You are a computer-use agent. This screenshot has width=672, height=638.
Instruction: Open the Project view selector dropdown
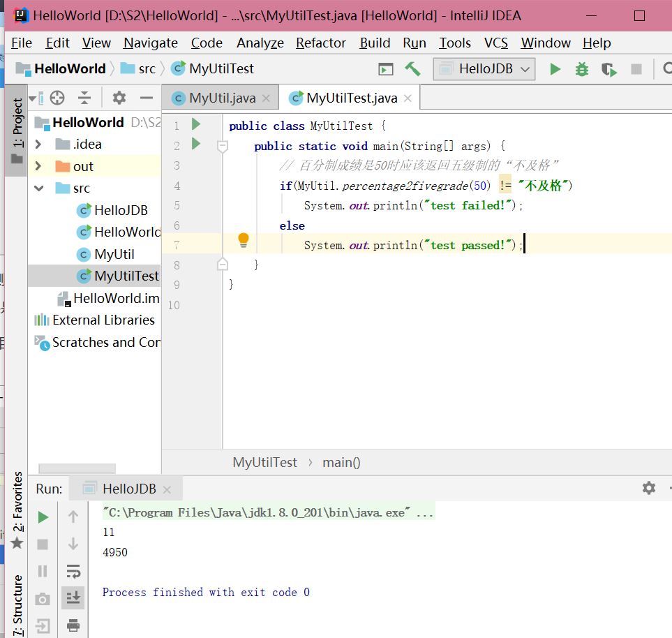click(x=36, y=98)
